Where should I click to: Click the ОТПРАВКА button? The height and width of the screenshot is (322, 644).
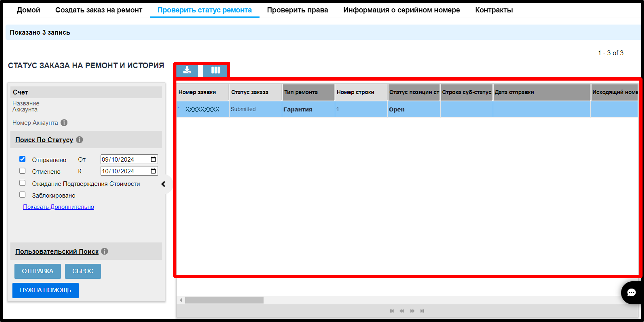37,271
